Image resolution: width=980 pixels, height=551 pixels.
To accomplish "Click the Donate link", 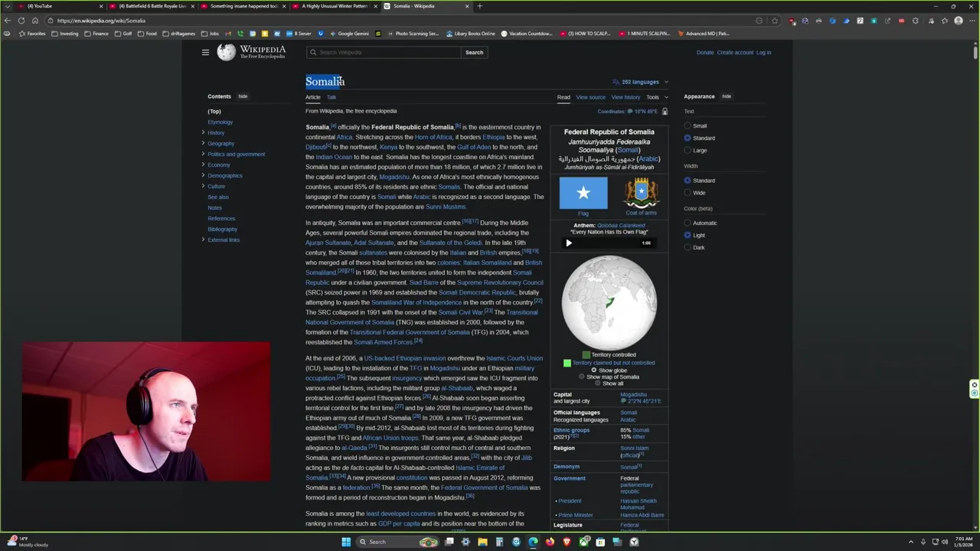I will click(705, 53).
